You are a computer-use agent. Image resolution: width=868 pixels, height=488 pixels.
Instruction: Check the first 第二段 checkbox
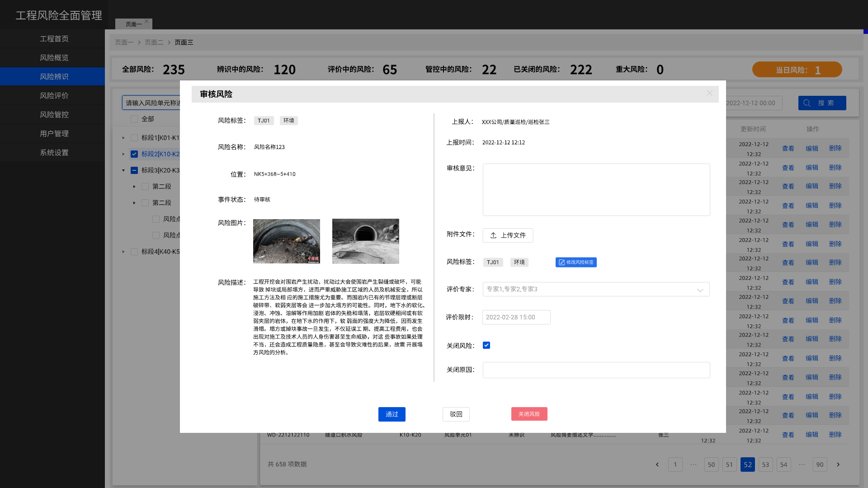pos(145,187)
